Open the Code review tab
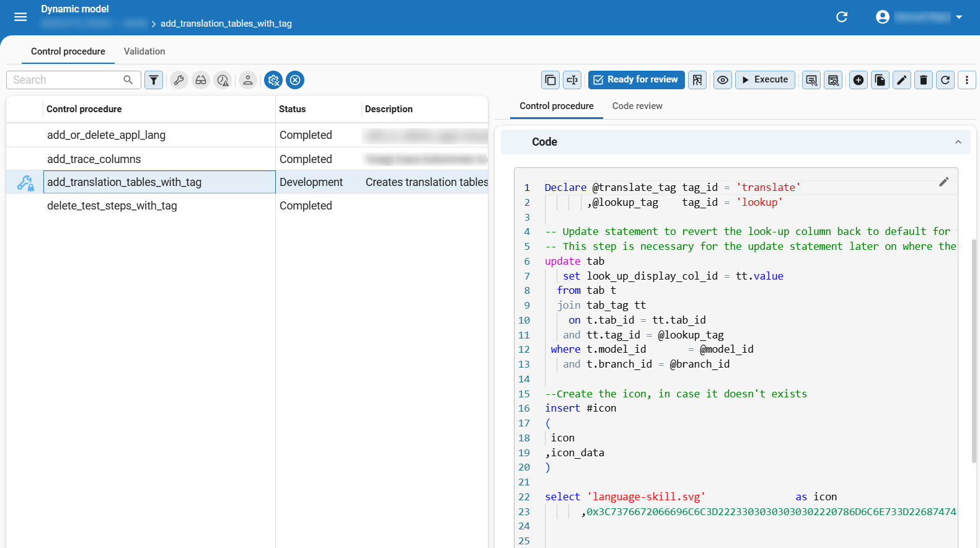Viewport: 980px width, 548px height. (637, 106)
